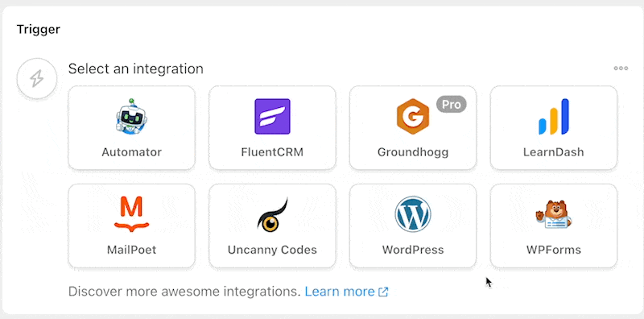The width and height of the screenshot is (644, 319).
Task: Select the Automator robot integration icon
Action: (131, 116)
